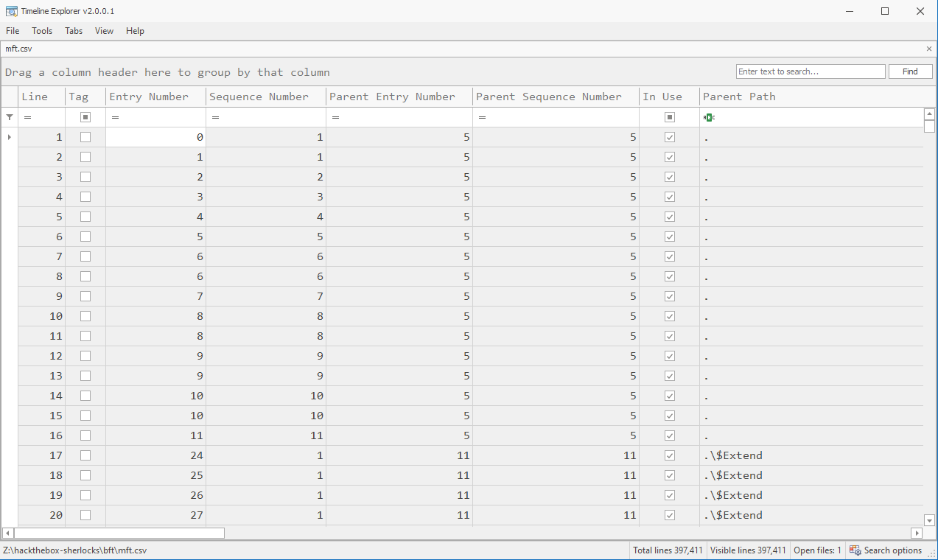This screenshot has height=560, width=938.
Task: Open the Tools menu
Action: 42,31
